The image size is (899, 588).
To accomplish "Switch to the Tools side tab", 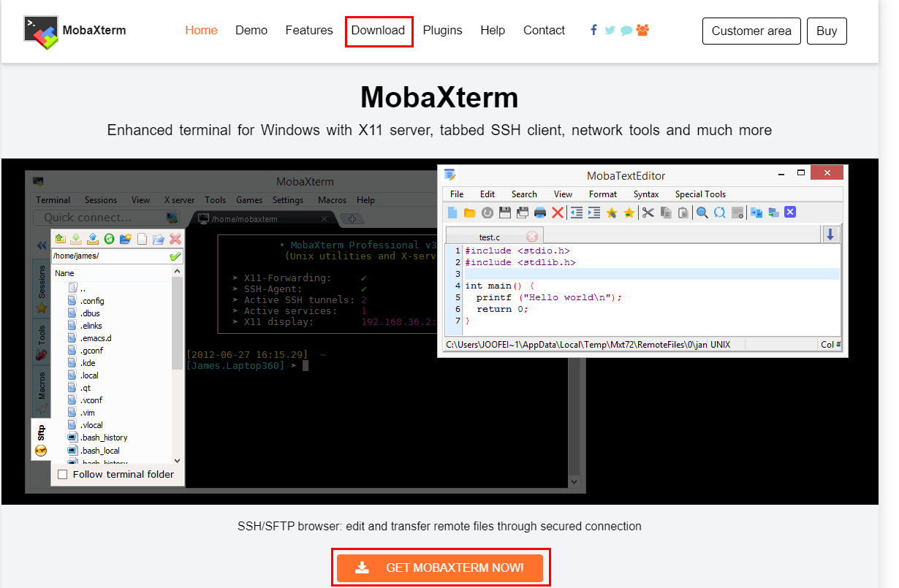I will tap(41, 340).
